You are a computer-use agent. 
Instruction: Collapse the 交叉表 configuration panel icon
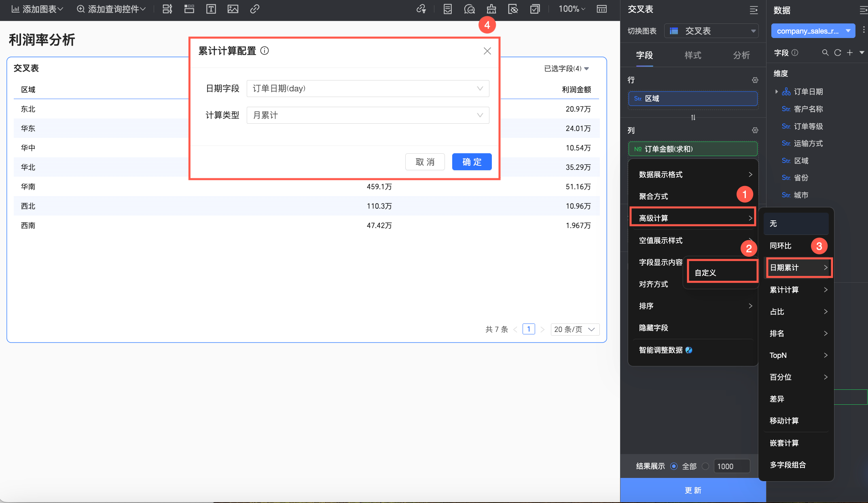point(754,10)
